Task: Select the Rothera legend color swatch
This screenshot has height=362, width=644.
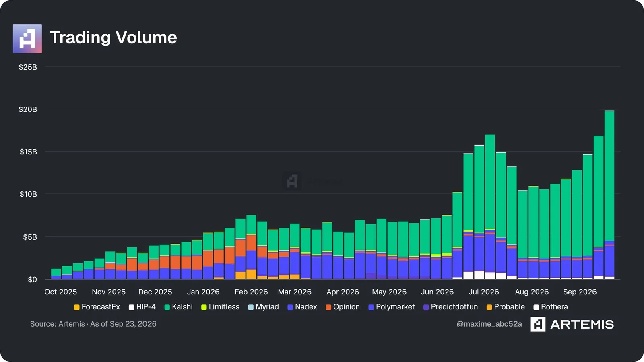Action: (x=536, y=307)
